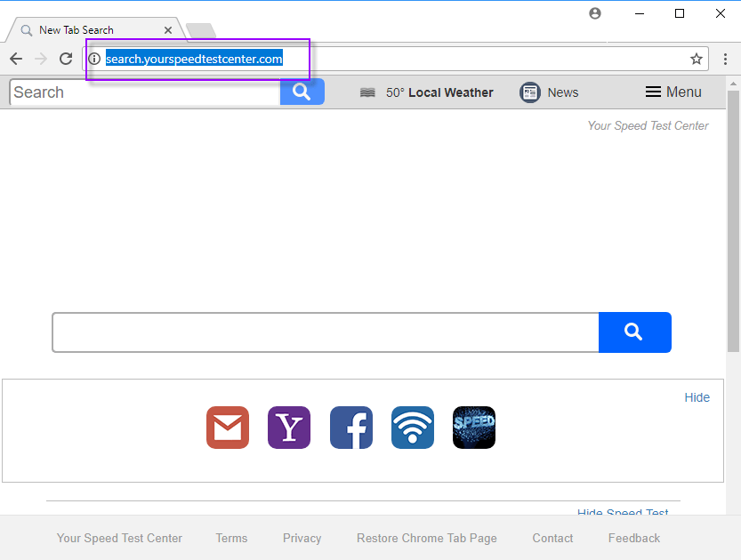Open the weather waves icon
Image resolution: width=741 pixels, height=560 pixels.
pos(367,92)
